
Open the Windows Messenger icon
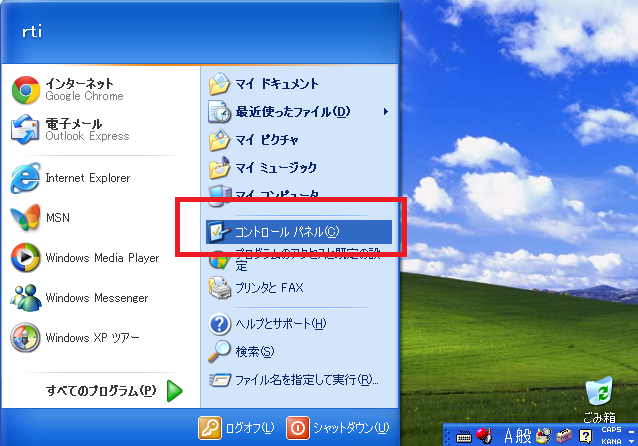pyautogui.click(x=26, y=298)
